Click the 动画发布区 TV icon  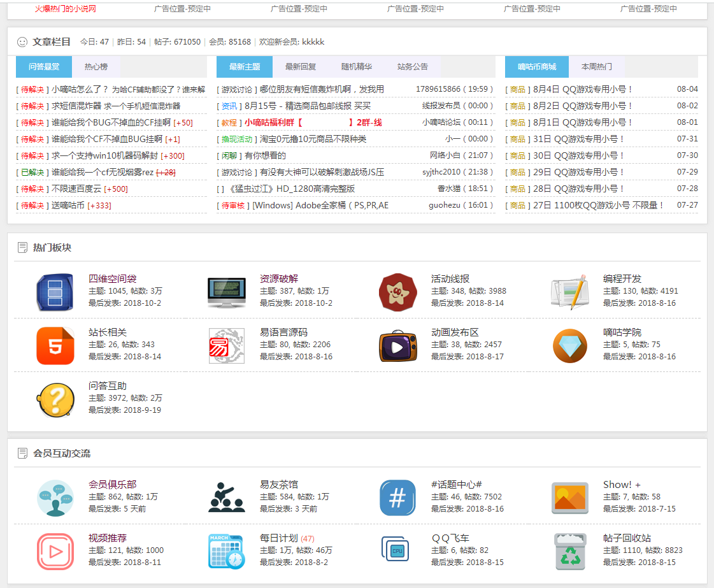[398, 346]
